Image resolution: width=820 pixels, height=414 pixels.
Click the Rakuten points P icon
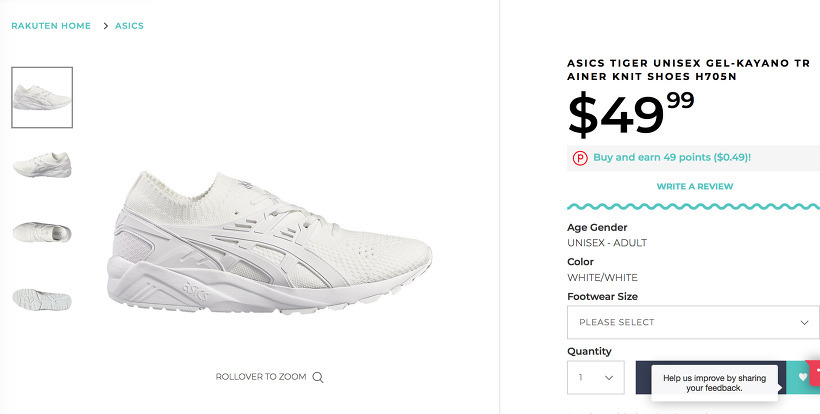[580, 158]
